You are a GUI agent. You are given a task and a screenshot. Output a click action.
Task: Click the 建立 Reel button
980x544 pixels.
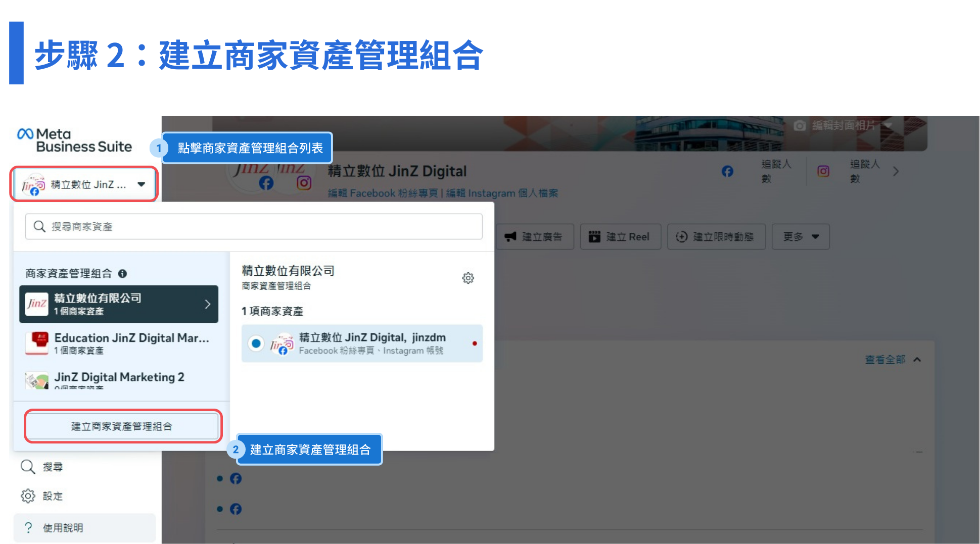(x=620, y=237)
